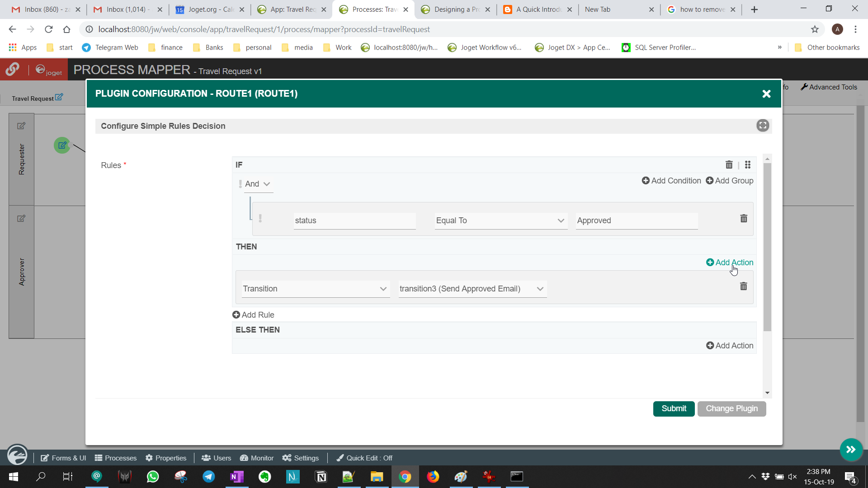Delete the Transition action row

click(743, 286)
